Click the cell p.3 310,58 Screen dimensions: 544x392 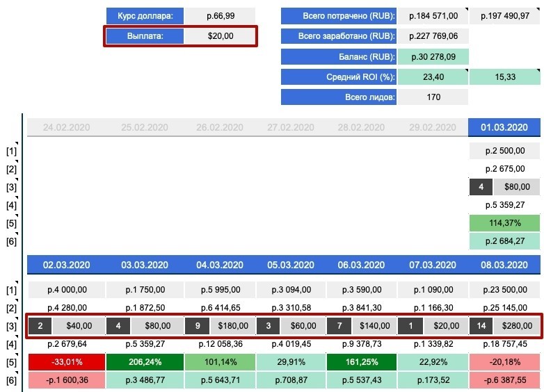coord(291,308)
